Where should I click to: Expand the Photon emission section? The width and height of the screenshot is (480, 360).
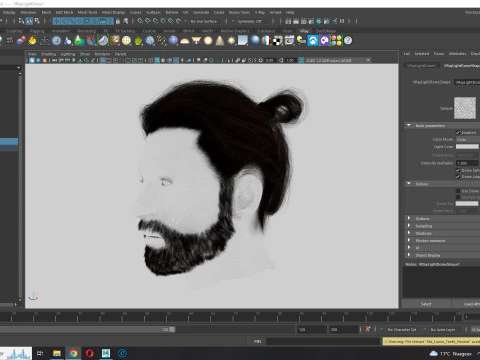409,240
